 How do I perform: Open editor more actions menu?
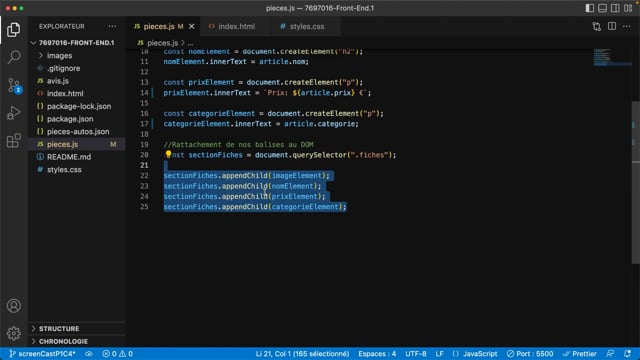click(627, 27)
